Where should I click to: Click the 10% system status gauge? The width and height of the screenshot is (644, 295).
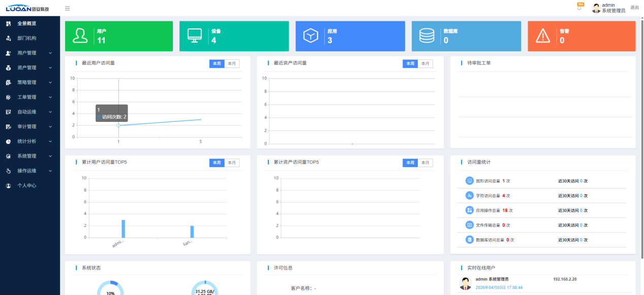[110, 288]
